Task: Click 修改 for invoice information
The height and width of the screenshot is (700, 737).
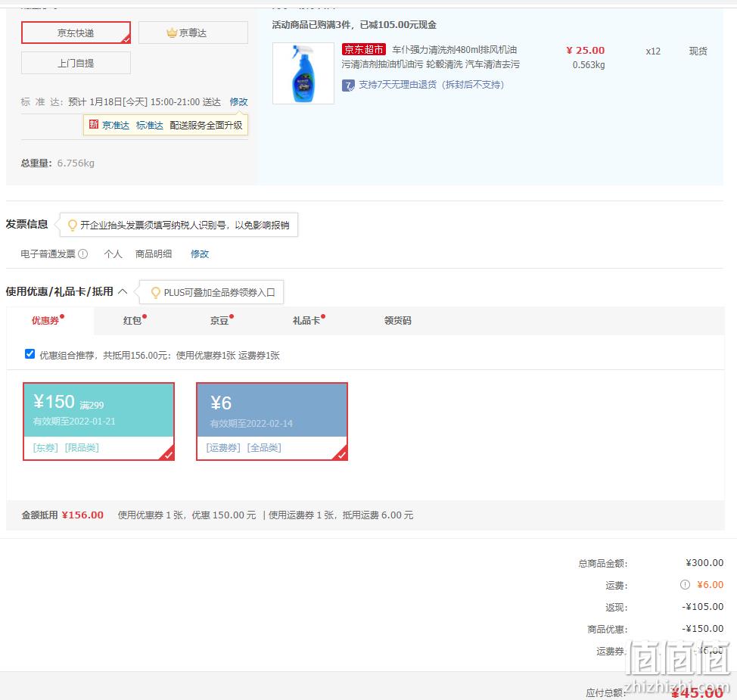Action: click(x=200, y=254)
